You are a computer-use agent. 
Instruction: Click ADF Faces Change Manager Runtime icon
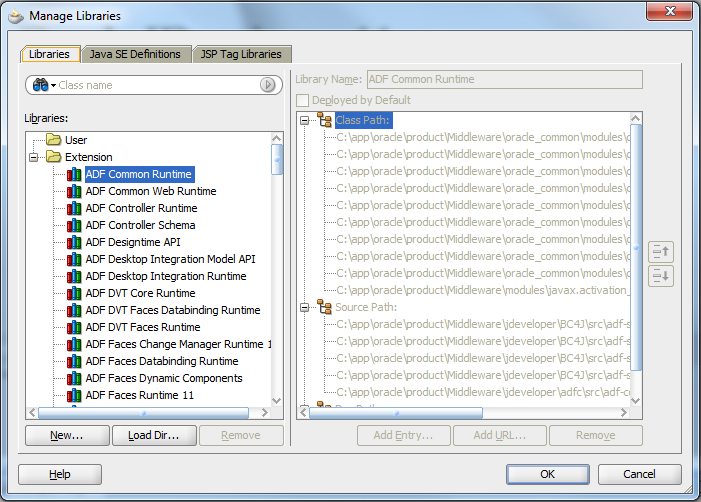(x=74, y=344)
